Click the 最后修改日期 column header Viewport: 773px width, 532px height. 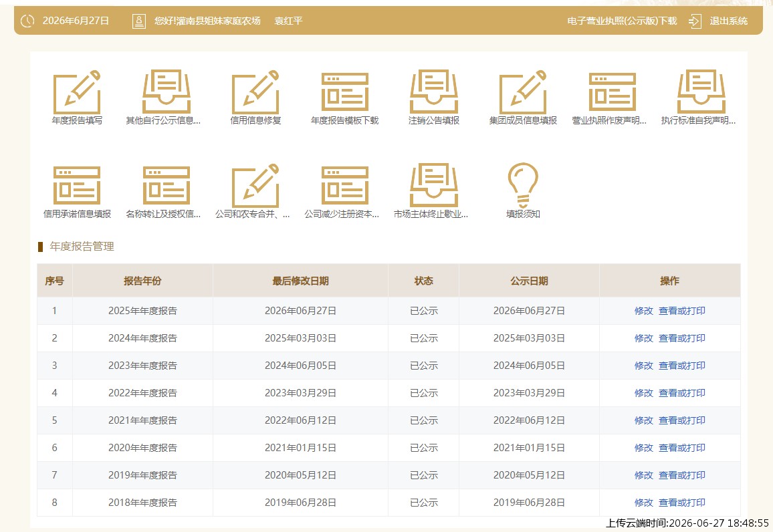[300, 281]
